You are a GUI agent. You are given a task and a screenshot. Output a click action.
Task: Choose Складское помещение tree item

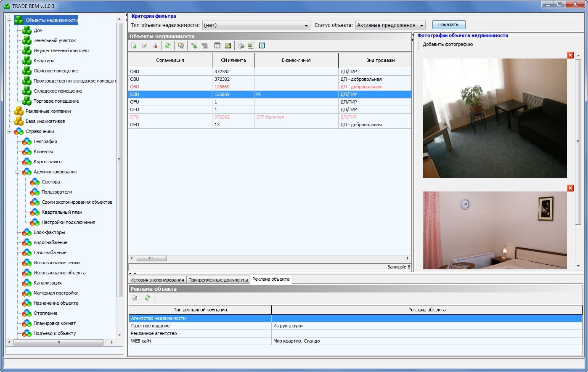point(58,91)
